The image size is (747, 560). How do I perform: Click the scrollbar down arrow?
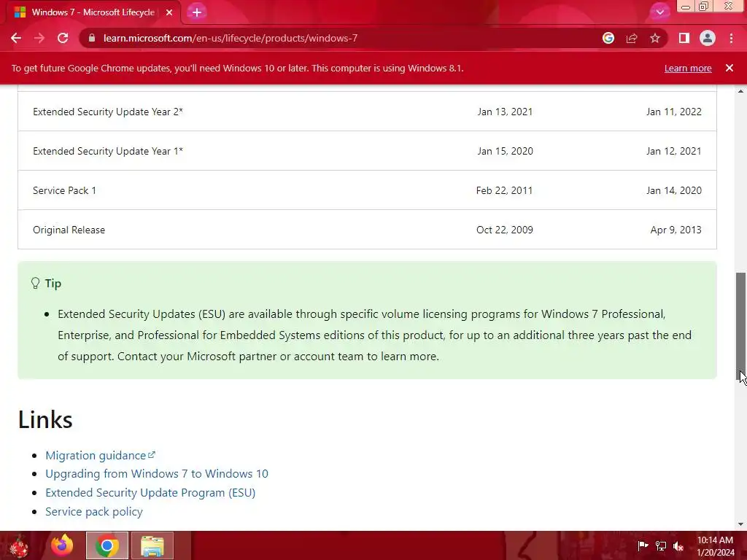pyautogui.click(x=741, y=524)
